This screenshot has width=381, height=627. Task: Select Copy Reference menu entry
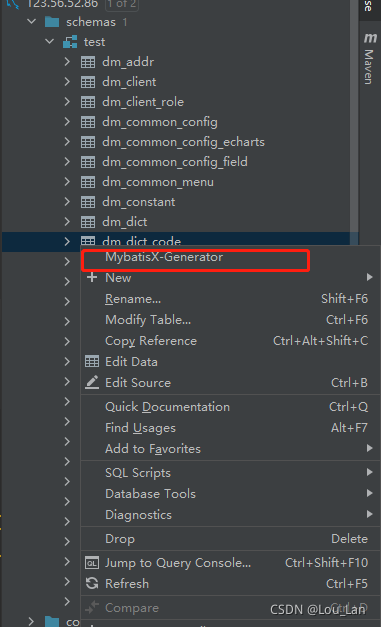[230, 341]
